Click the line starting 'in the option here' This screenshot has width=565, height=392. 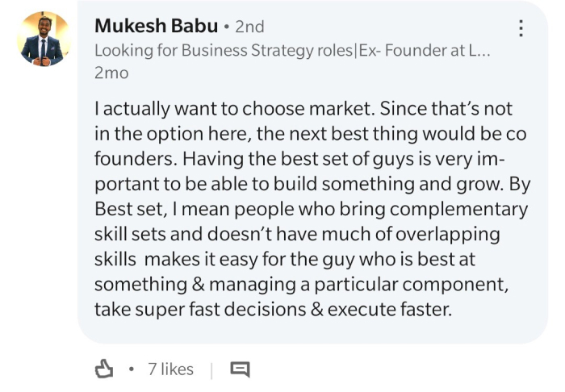(x=311, y=134)
